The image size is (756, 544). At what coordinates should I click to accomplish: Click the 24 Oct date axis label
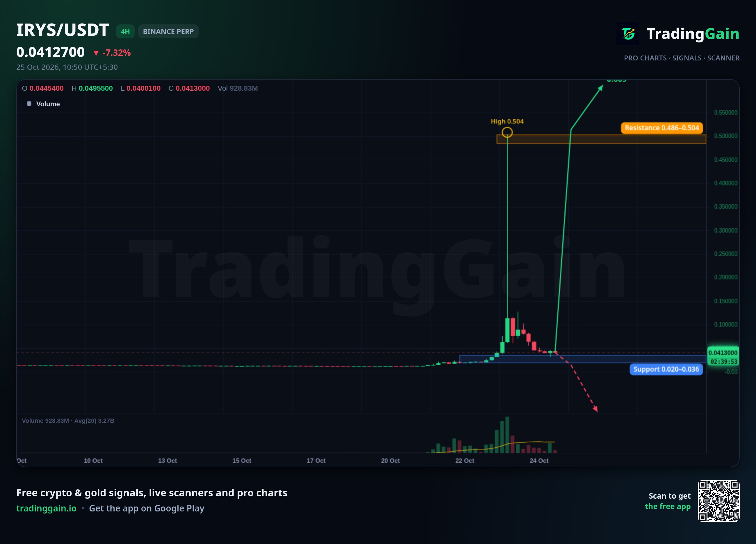539,461
